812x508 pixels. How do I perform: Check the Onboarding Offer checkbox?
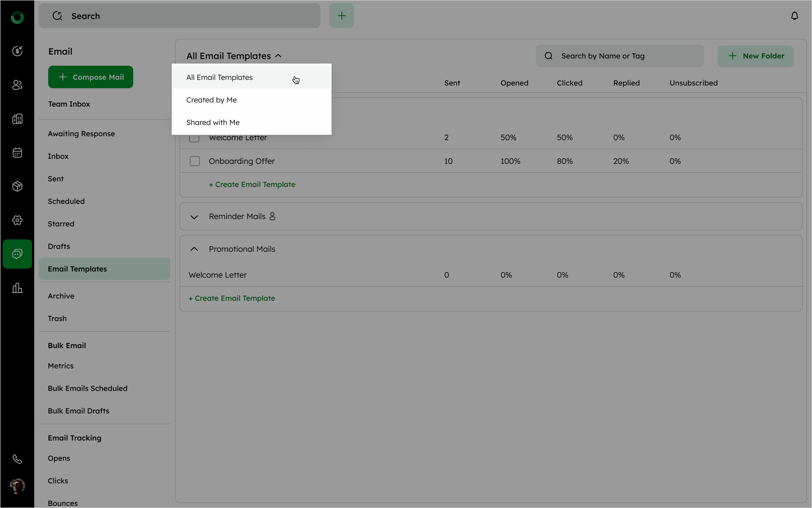pos(194,161)
